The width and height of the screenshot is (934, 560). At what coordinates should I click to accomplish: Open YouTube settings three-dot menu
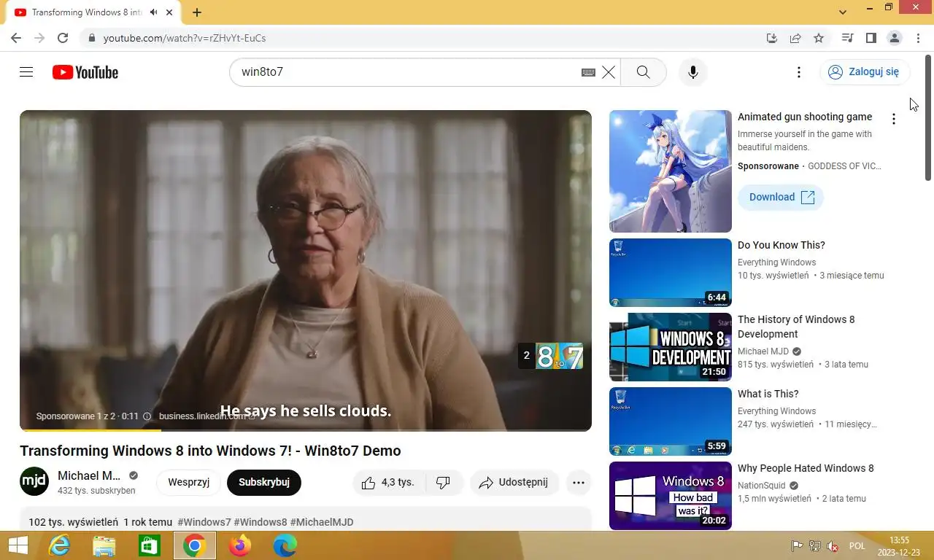click(799, 72)
